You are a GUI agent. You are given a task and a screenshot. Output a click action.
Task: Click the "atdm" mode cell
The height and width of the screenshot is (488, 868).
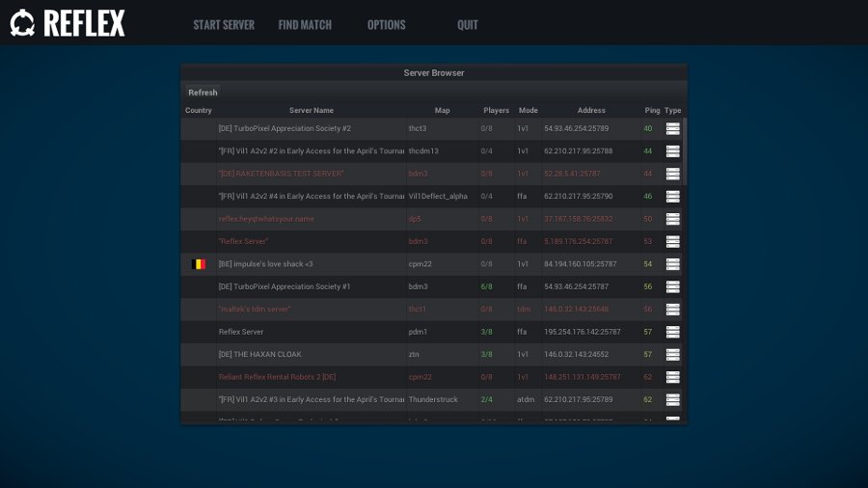click(526, 399)
